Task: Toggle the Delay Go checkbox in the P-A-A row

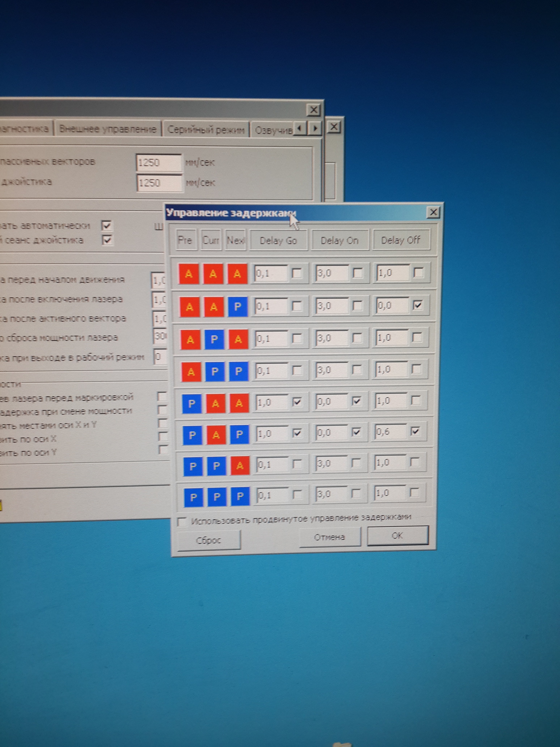Action: (297, 402)
